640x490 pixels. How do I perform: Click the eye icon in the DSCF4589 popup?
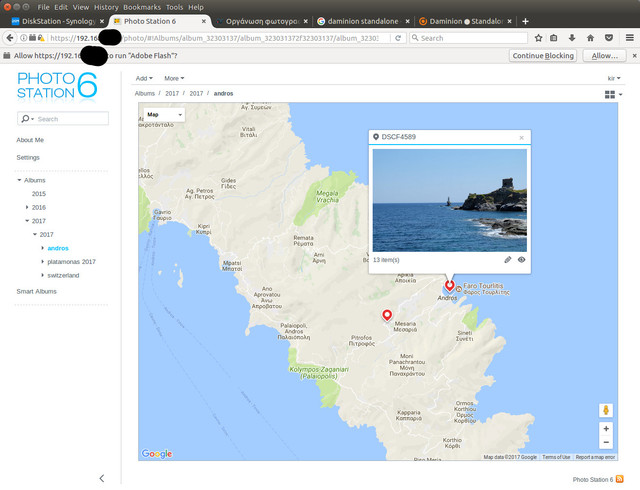coord(522,260)
